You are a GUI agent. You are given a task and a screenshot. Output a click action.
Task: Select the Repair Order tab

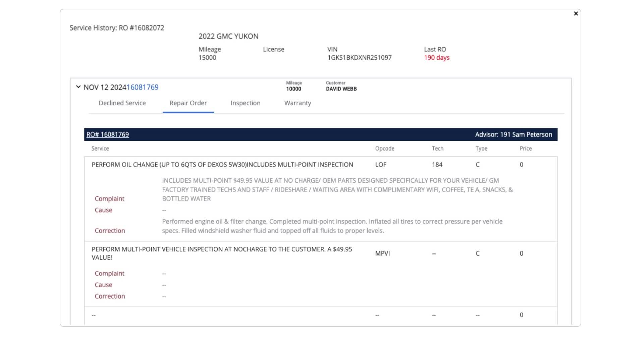coord(188,103)
